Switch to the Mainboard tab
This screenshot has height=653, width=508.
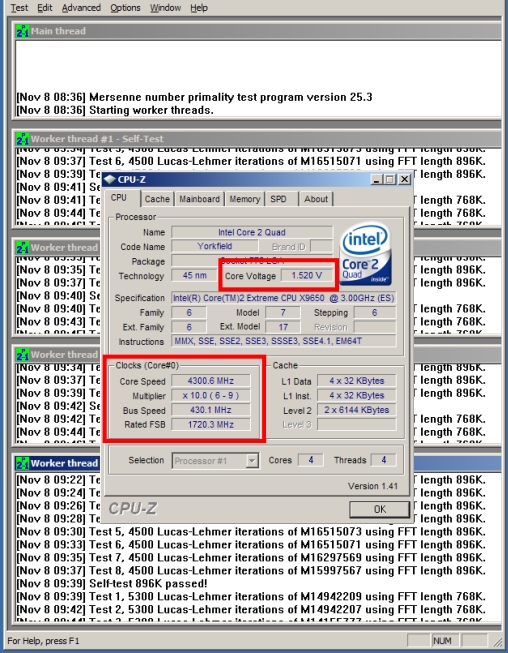[199, 199]
